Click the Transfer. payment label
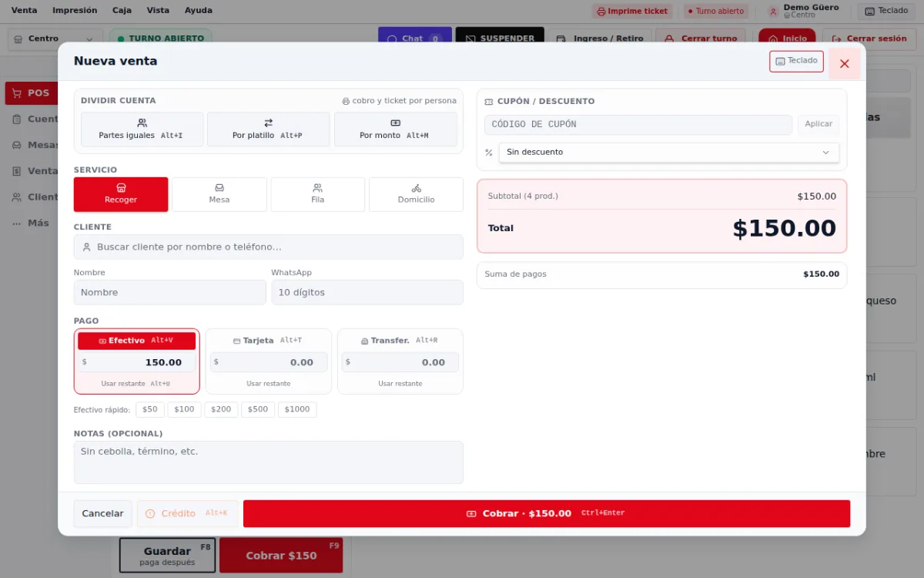The width and height of the screenshot is (924, 578). click(x=400, y=341)
